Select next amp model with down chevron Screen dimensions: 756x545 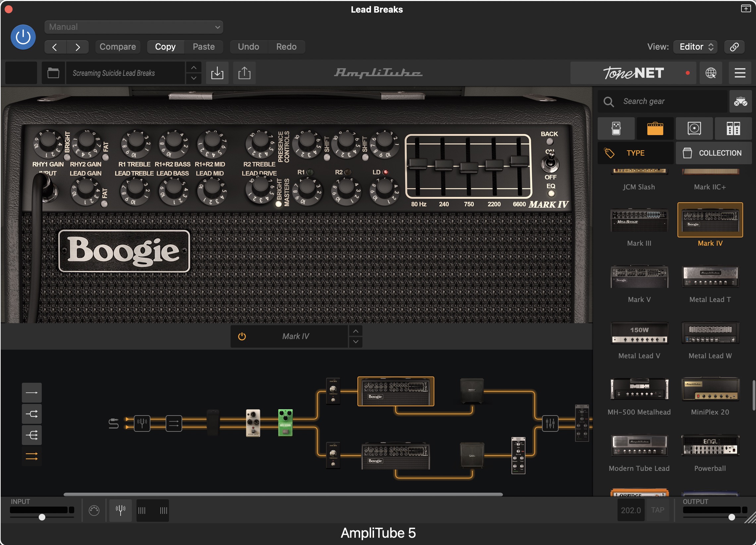356,341
